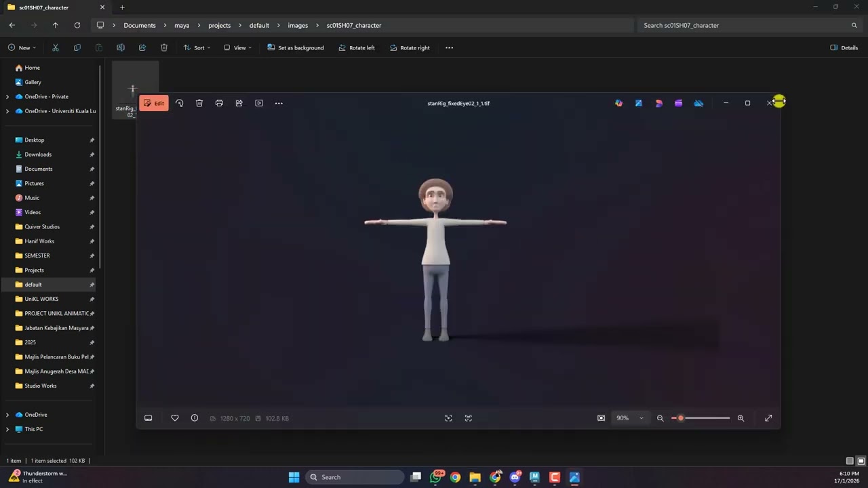Click the Rotate right button

[410, 47]
